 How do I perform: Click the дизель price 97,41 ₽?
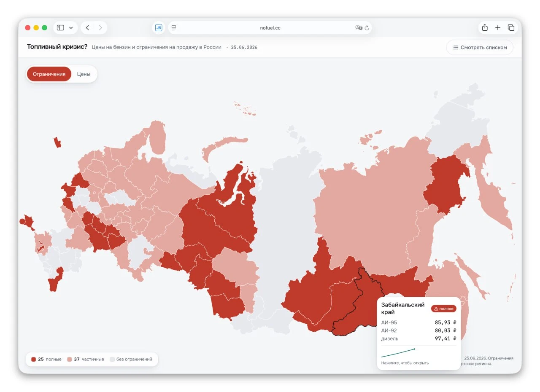pyautogui.click(x=445, y=338)
